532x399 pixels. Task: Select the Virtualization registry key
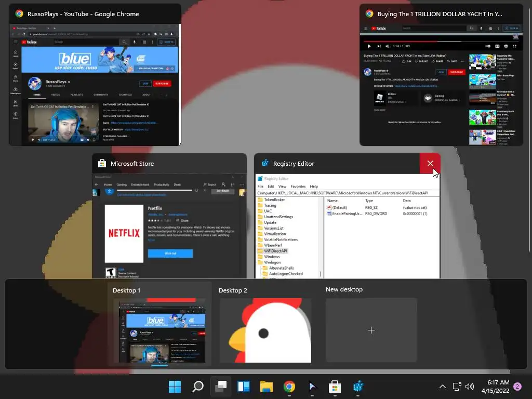tap(275, 234)
